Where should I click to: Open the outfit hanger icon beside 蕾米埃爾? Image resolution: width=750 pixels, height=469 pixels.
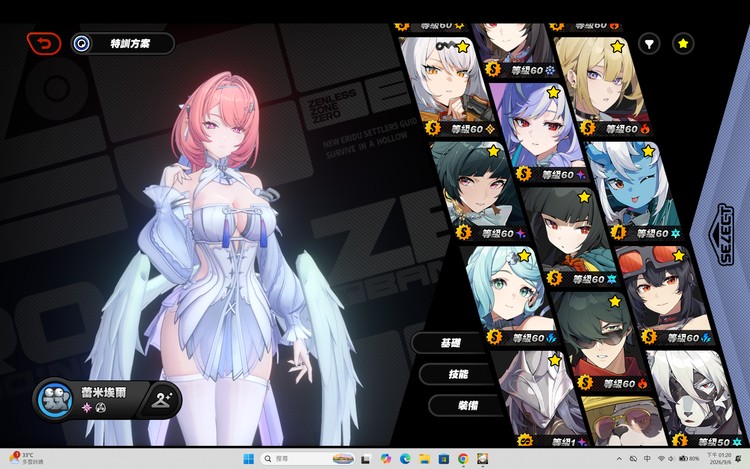162,400
